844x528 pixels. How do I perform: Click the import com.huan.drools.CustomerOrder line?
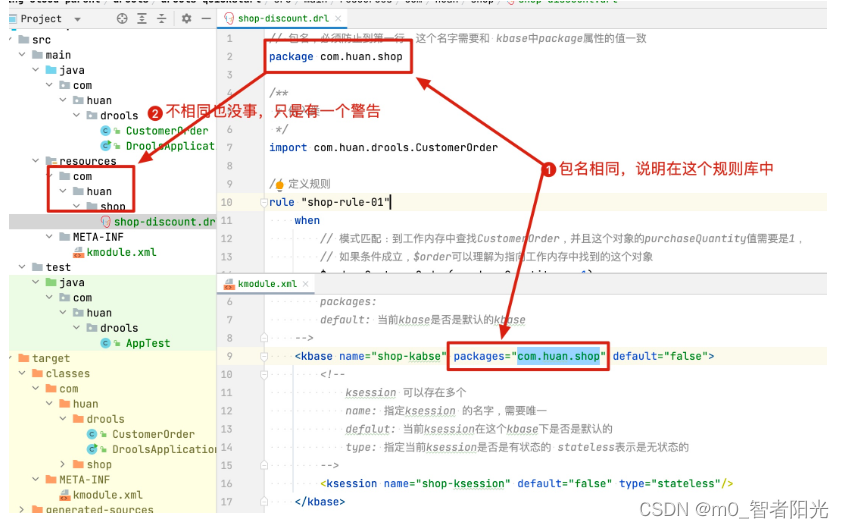383,147
